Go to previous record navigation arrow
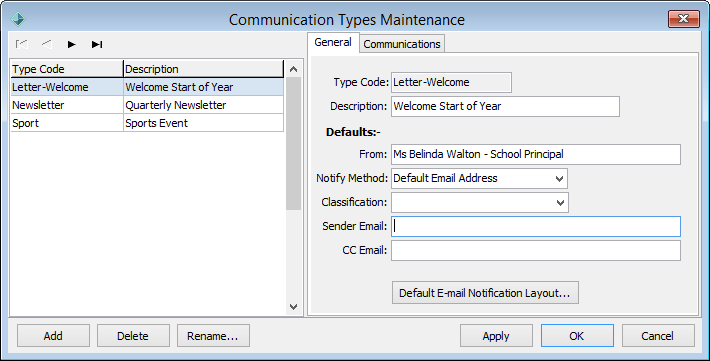The width and height of the screenshot is (710, 361). [x=46, y=44]
